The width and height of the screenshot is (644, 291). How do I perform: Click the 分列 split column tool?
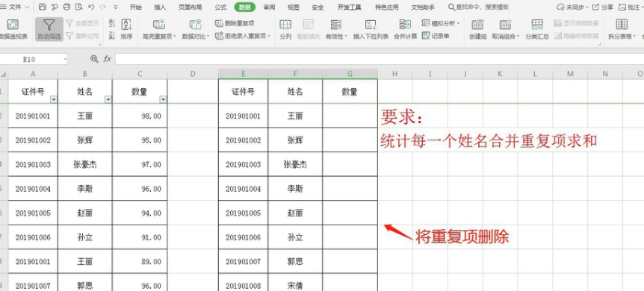(285, 29)
